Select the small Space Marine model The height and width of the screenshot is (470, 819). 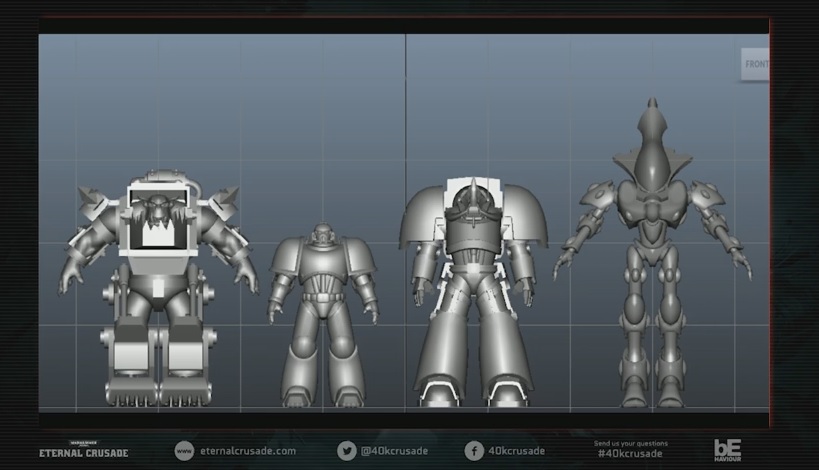coord(323,315)
